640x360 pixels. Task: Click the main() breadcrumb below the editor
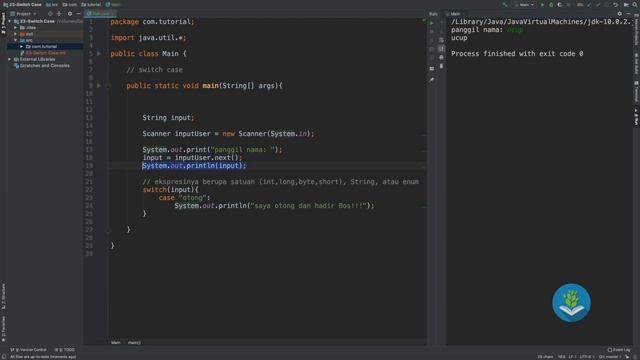[134, 342]
